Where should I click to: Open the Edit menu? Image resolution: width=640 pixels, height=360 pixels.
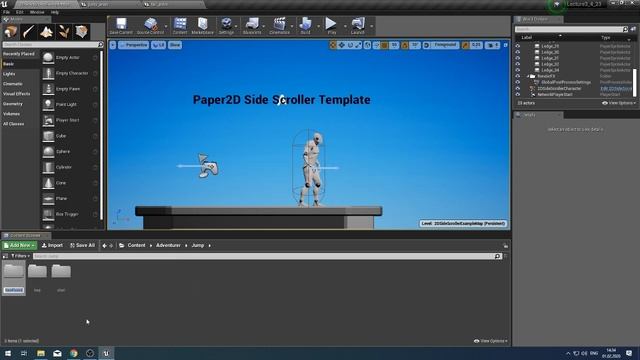pyautogui.click(x=19, y=12)
